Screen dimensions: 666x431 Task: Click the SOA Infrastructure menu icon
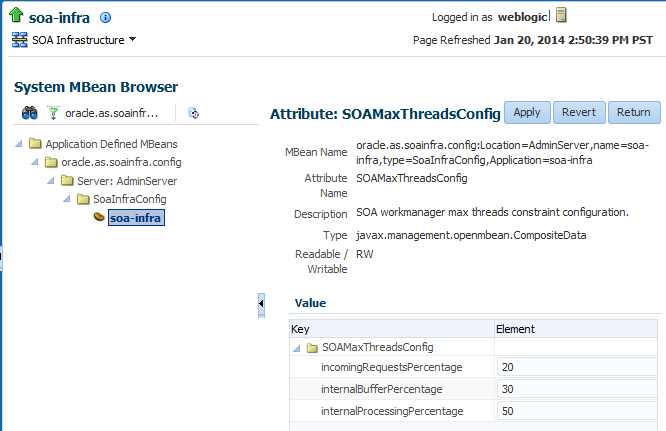click(20, 40)
